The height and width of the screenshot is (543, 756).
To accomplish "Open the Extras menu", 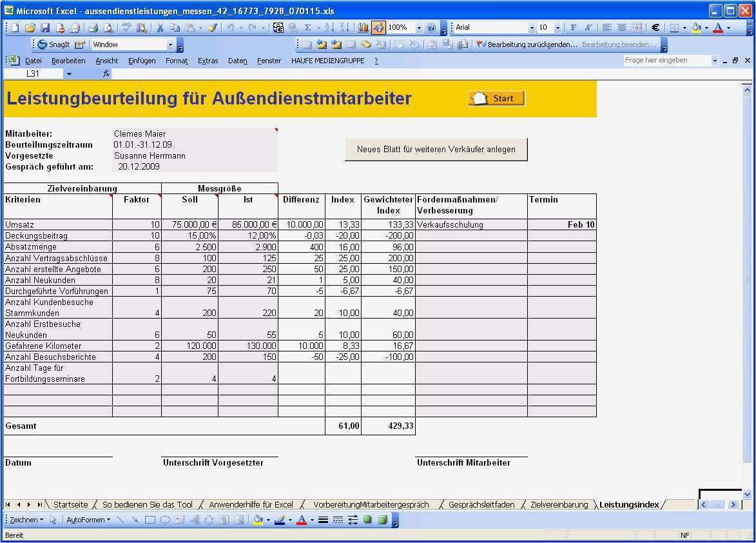I will pos(208,61).
